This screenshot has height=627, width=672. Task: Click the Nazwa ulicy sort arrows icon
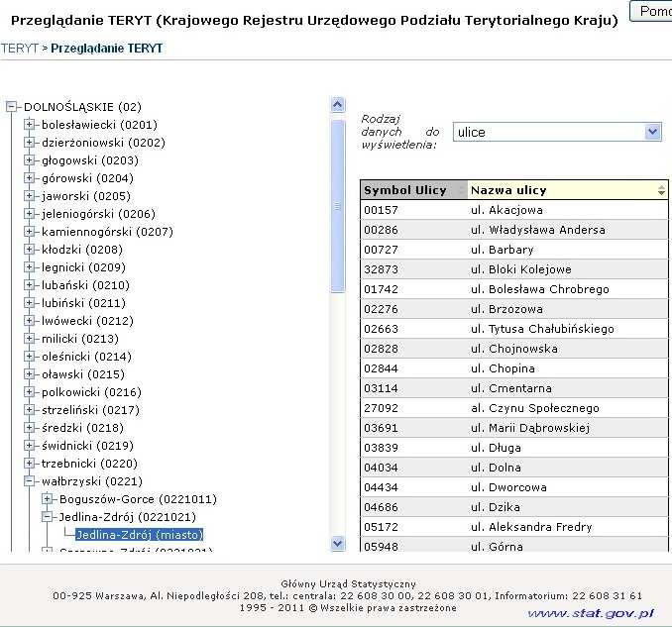[x=661, y=190]
